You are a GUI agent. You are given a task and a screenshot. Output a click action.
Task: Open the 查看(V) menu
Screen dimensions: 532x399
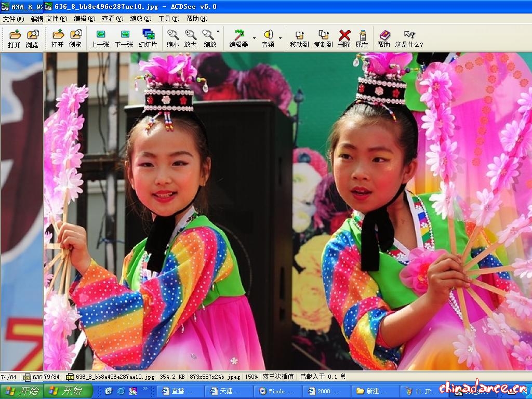pos(112,19)
